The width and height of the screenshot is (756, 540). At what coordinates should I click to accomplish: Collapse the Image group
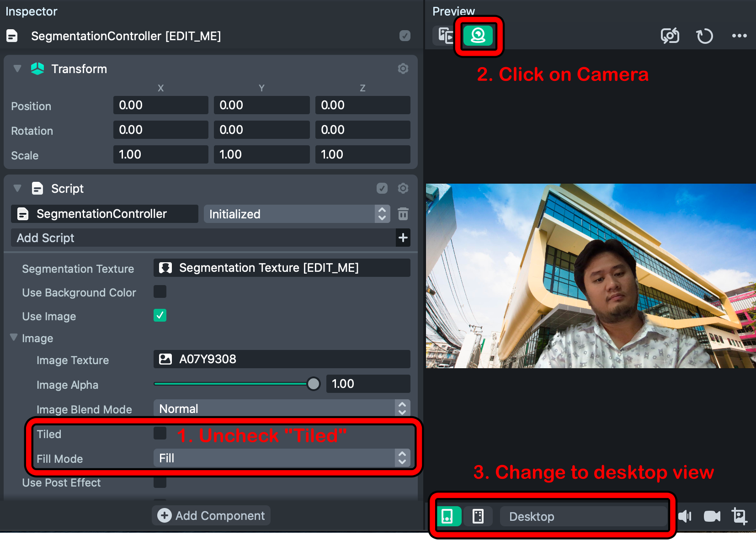click(14, 337)
